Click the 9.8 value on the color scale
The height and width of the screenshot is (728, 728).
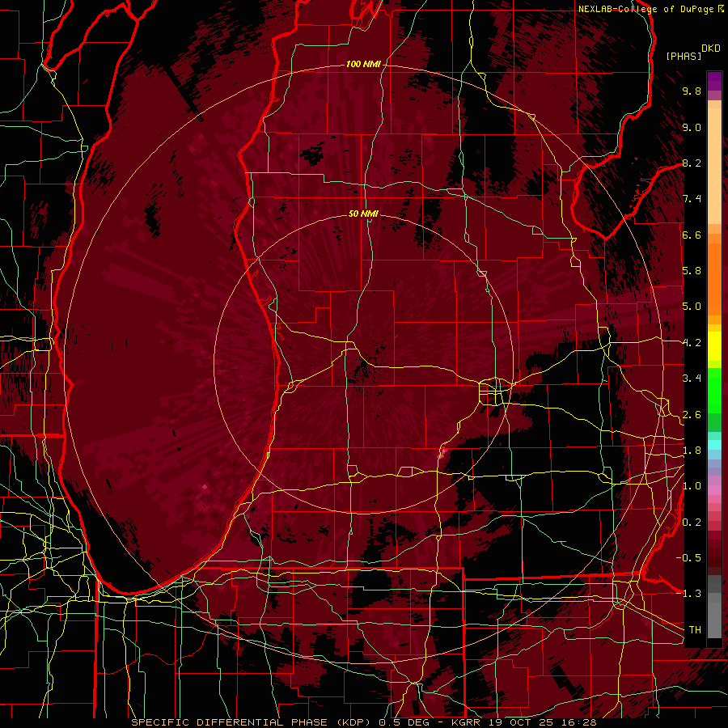(692, 91)
